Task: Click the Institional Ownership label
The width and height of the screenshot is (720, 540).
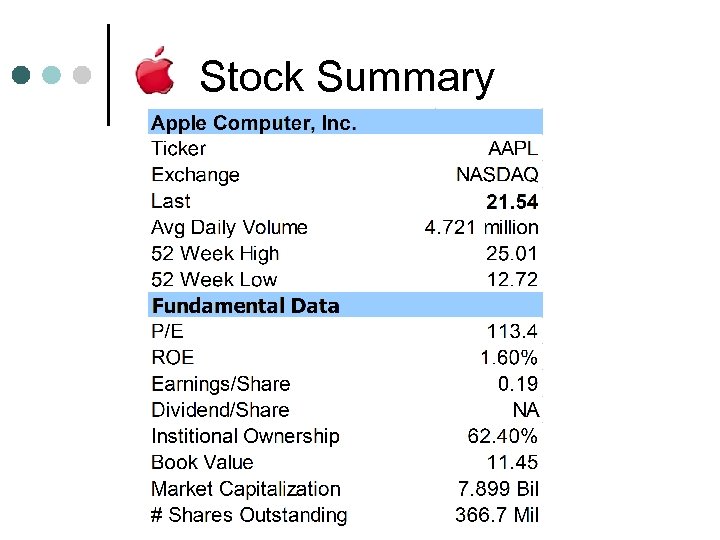Action: [245, 437]
